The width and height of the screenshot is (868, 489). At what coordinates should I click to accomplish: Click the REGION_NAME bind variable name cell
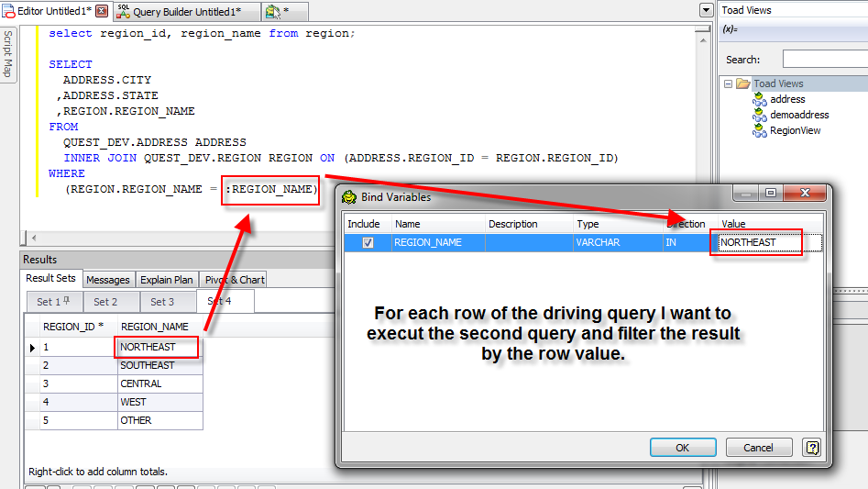(x=438, y=242)
